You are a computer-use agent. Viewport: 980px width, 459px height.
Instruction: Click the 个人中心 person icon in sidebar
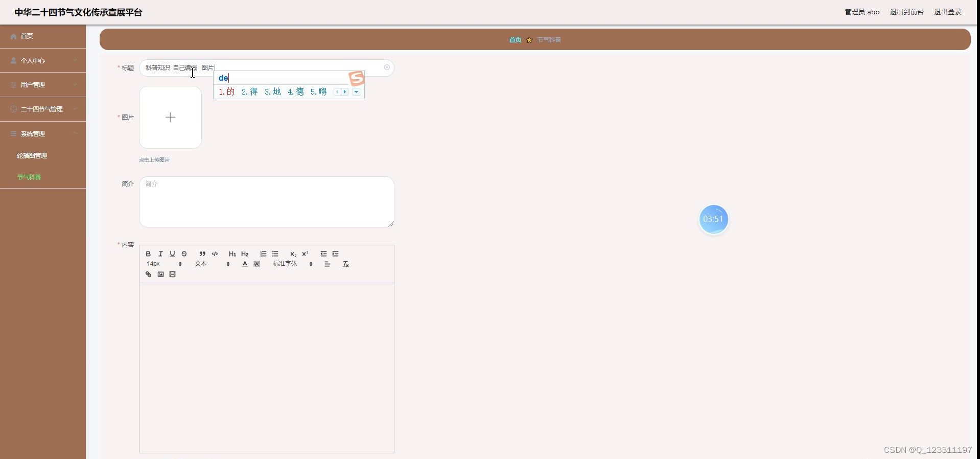coord(14,60)
